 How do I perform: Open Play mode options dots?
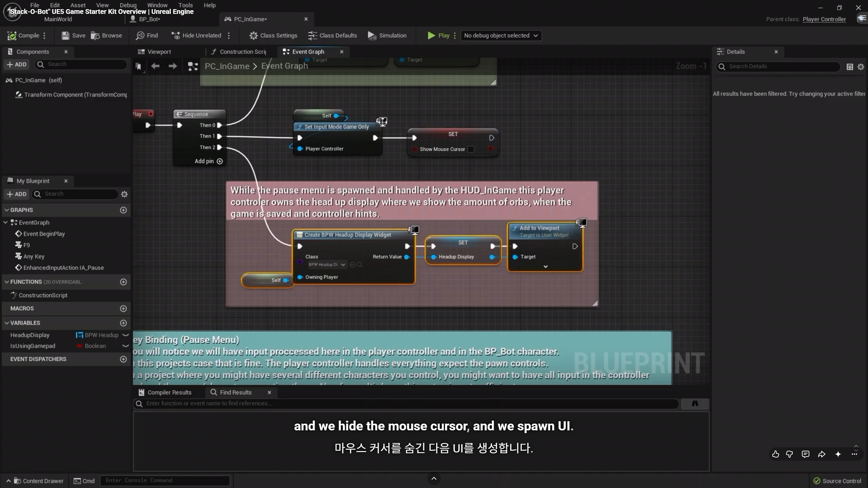(x=455, y=36)
